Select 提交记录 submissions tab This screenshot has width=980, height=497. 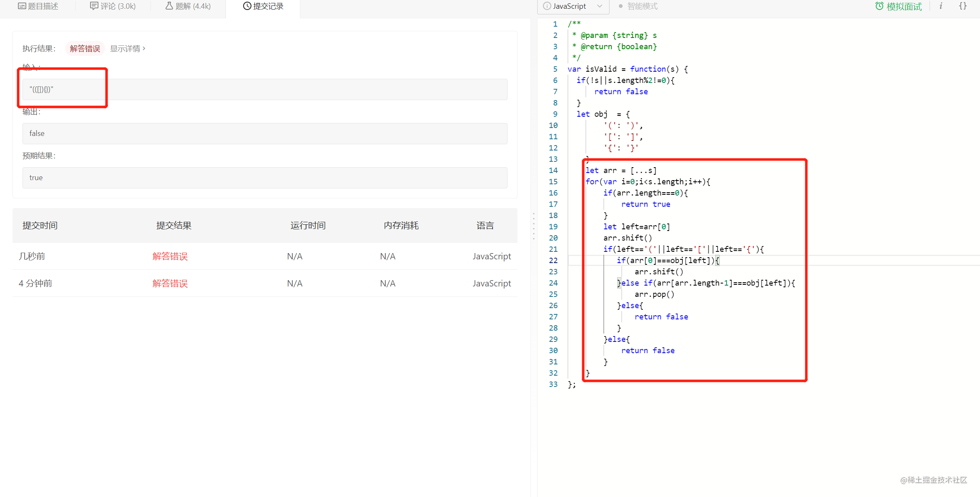point(263,6)
